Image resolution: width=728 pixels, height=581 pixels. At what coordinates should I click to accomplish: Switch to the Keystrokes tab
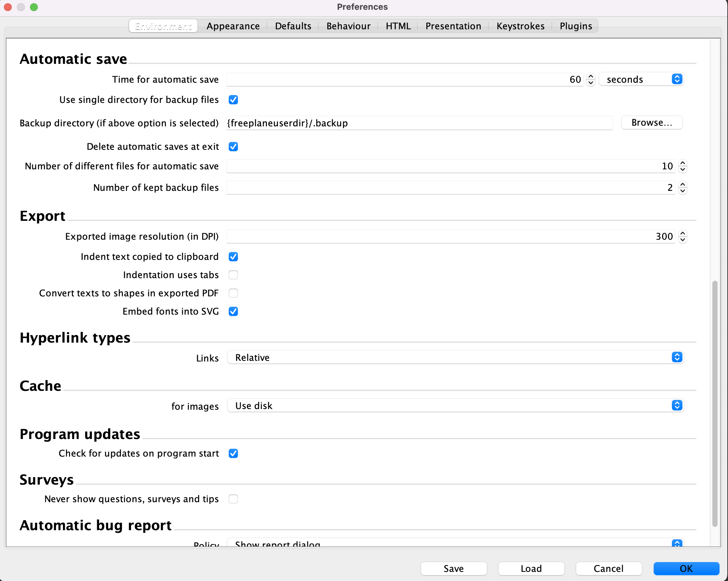520,26
